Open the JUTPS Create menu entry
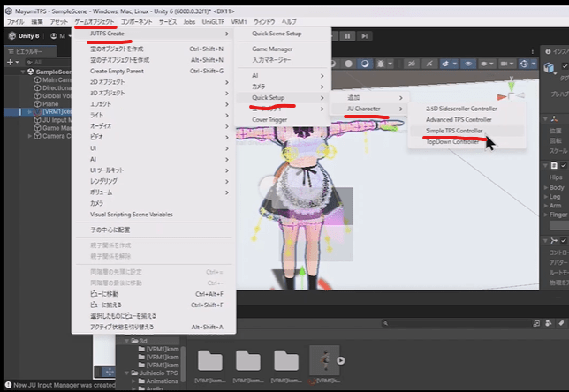Image resolution: width=569 pixels, height=392 pixels. pyautogui.click(x=155, y=34)
